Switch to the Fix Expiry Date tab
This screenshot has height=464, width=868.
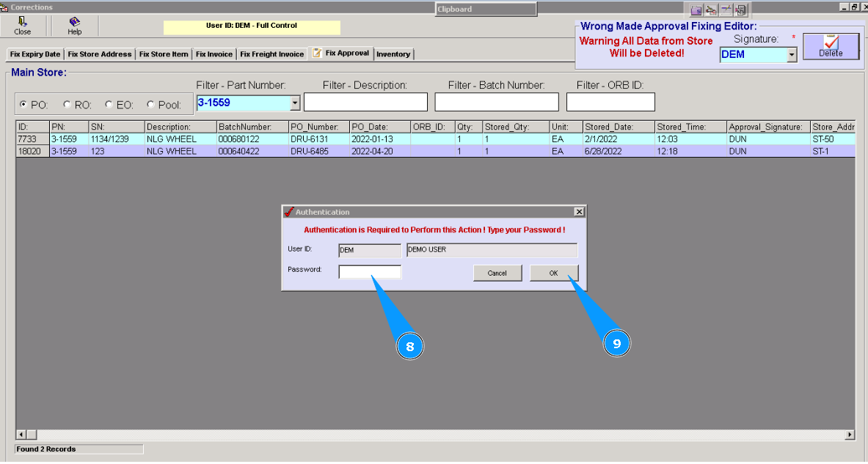35,54
